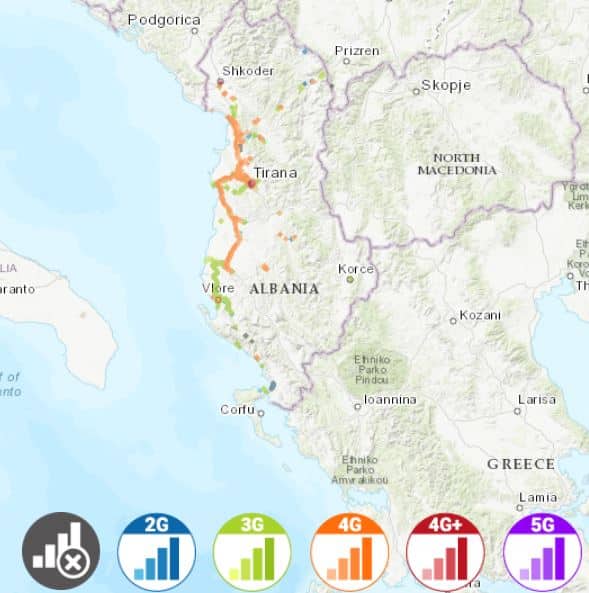Click the Ioannina city marker

(357, 407)
